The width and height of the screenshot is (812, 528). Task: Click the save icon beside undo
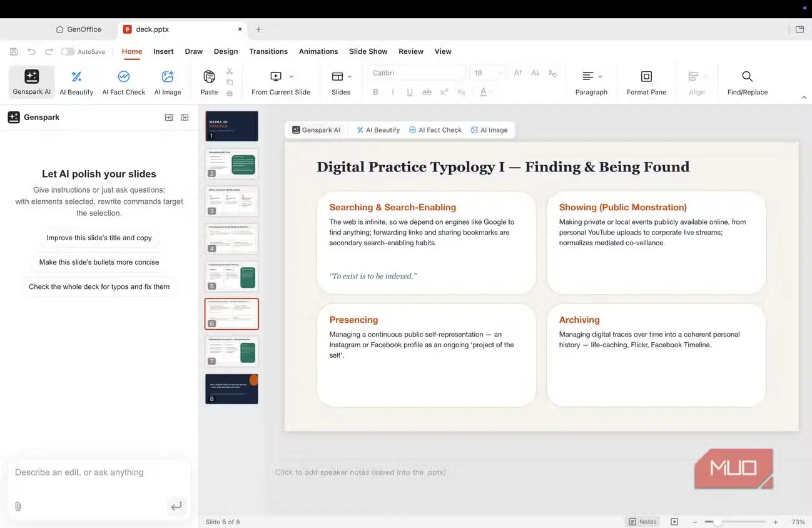[14, 51]
